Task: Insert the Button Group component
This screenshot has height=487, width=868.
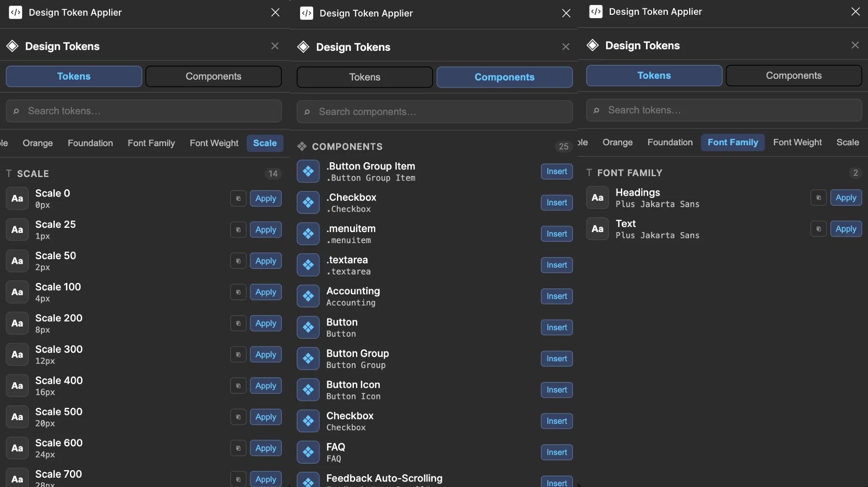Action: 556,359
